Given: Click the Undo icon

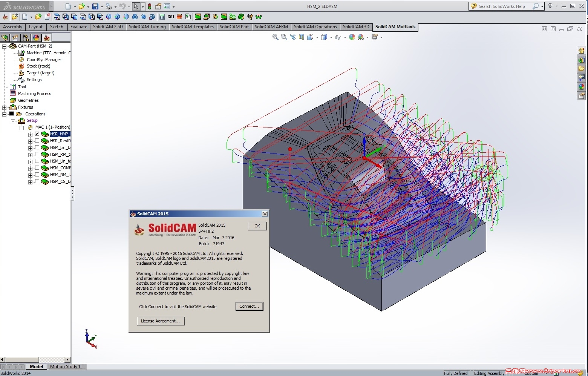Looking at the screenshot, I should [x=122, y=6].
